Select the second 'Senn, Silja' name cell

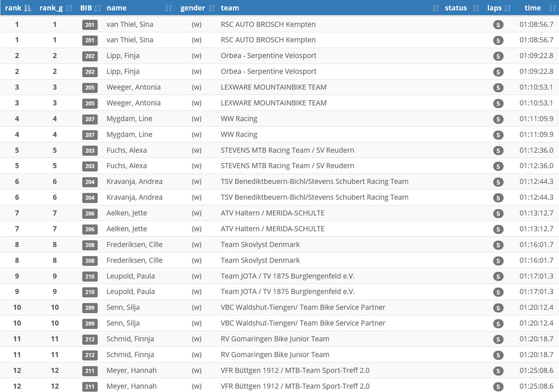pos(123,323)
